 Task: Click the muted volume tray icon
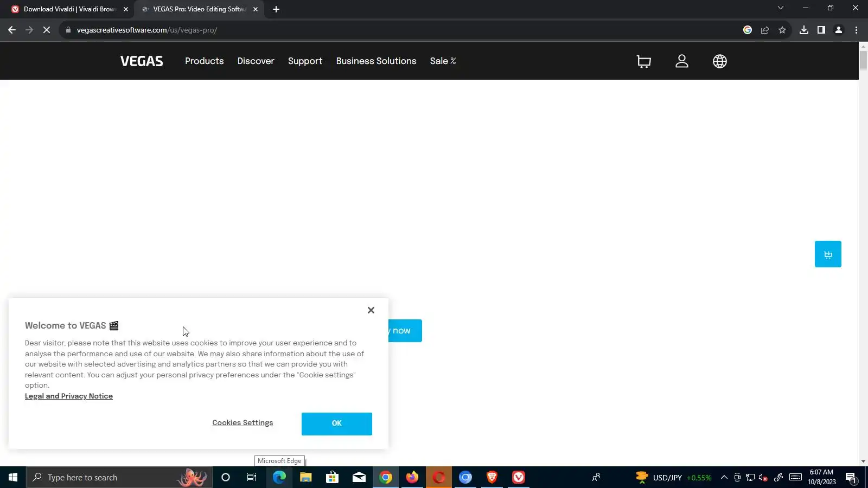[x=763, y=477]
